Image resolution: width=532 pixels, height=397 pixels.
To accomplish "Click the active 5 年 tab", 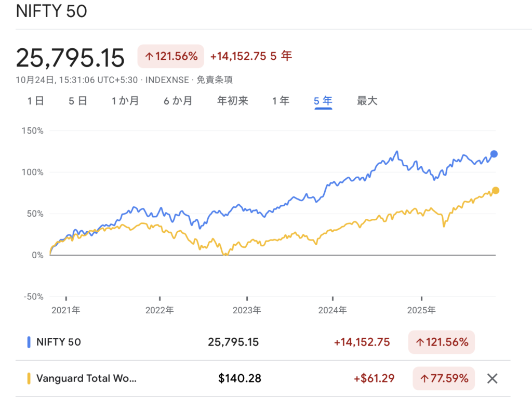I will 323,101.
